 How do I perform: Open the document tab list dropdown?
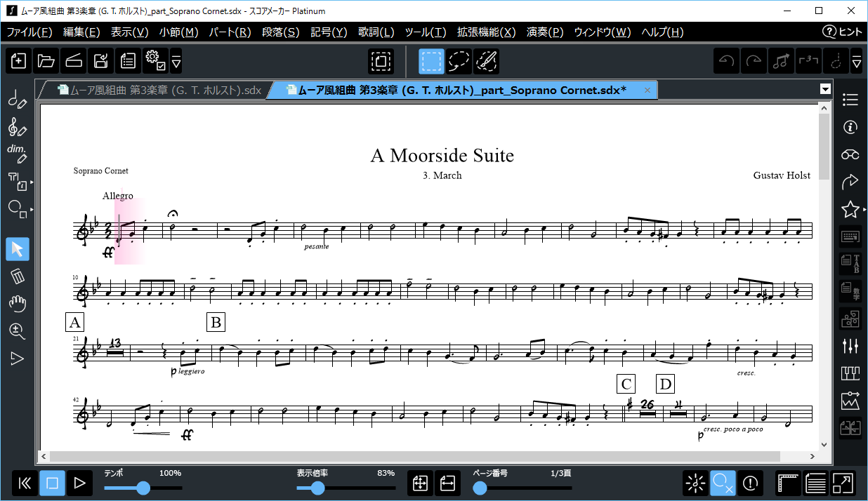point(826,90)
